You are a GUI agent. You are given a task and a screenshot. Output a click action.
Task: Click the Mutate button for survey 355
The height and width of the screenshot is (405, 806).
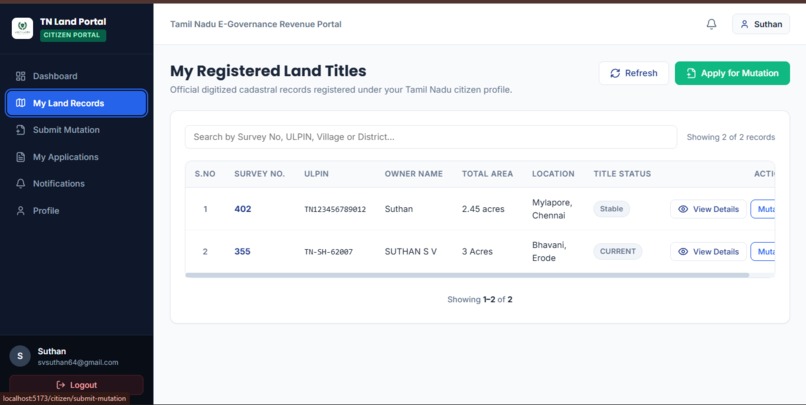(x=763, y=251)
